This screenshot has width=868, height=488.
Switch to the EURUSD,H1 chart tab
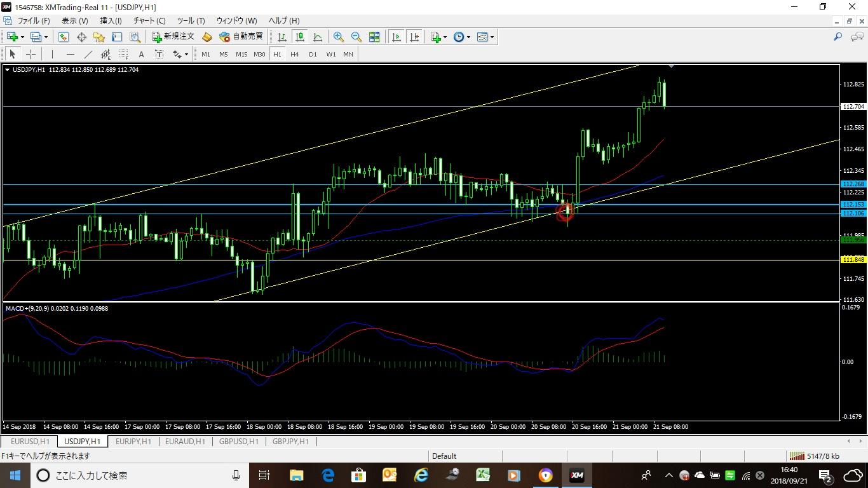[30, 441]
